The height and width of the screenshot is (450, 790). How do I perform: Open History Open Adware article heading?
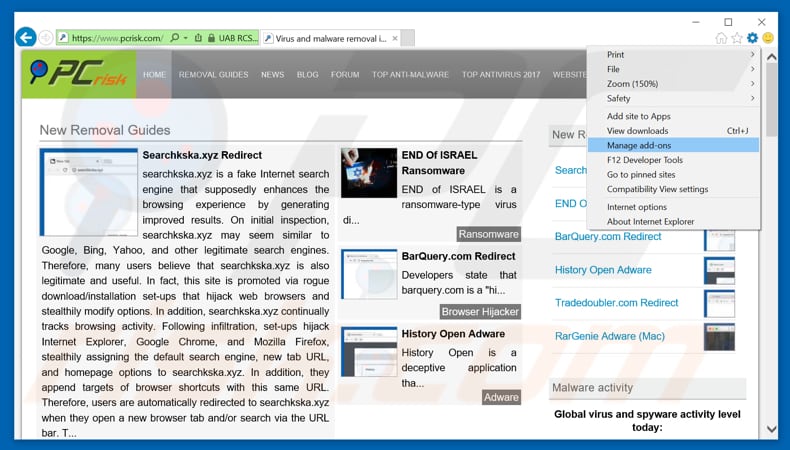453,334
